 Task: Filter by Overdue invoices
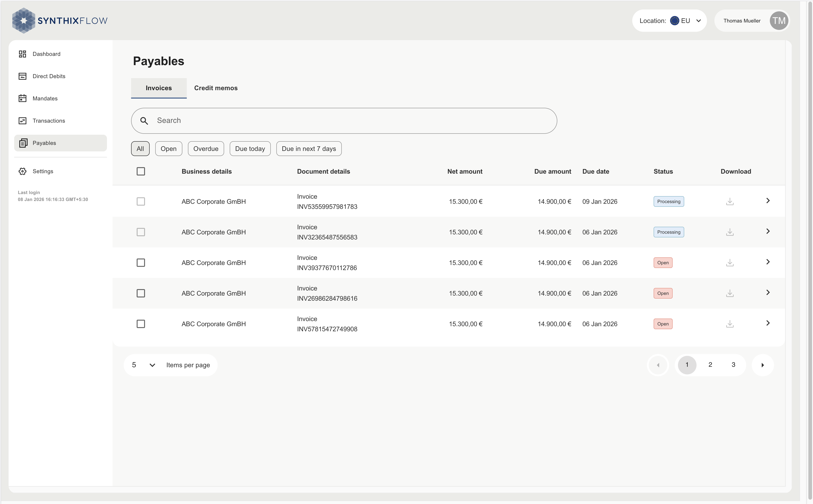pos(206,149)
